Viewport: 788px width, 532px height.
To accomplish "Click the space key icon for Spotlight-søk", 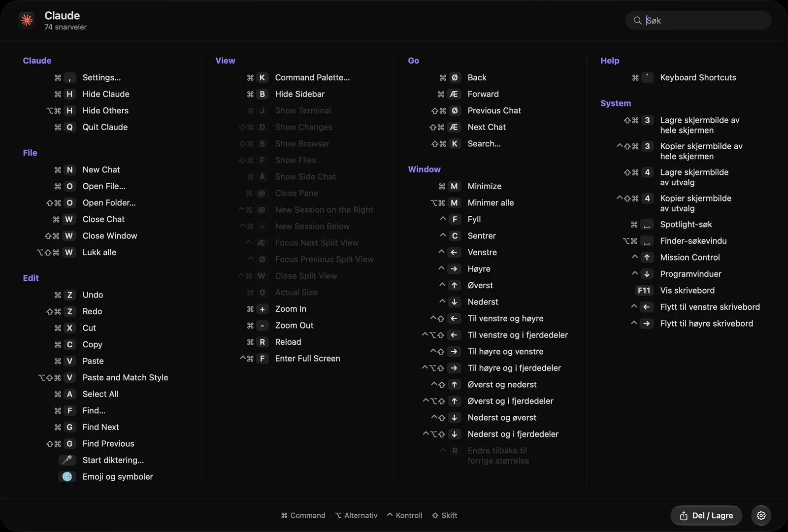I will [x=647, y=225].
